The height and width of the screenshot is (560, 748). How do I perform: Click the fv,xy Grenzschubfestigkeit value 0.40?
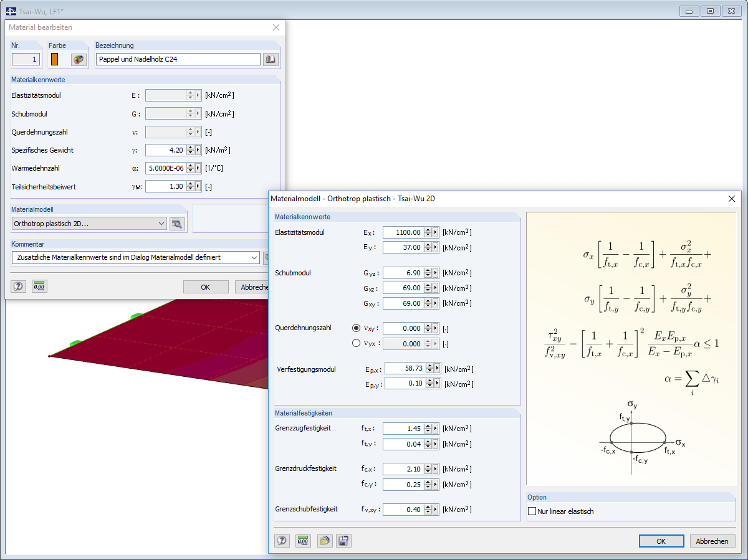403,510
